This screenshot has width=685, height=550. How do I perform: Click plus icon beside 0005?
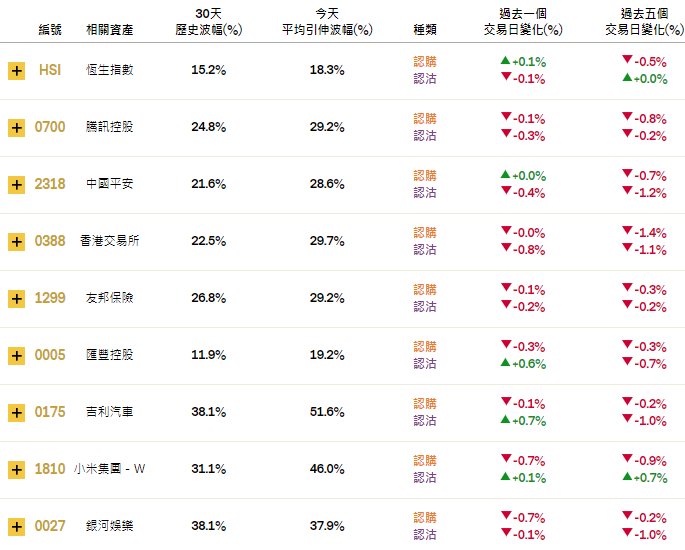(x=16, y=356)
